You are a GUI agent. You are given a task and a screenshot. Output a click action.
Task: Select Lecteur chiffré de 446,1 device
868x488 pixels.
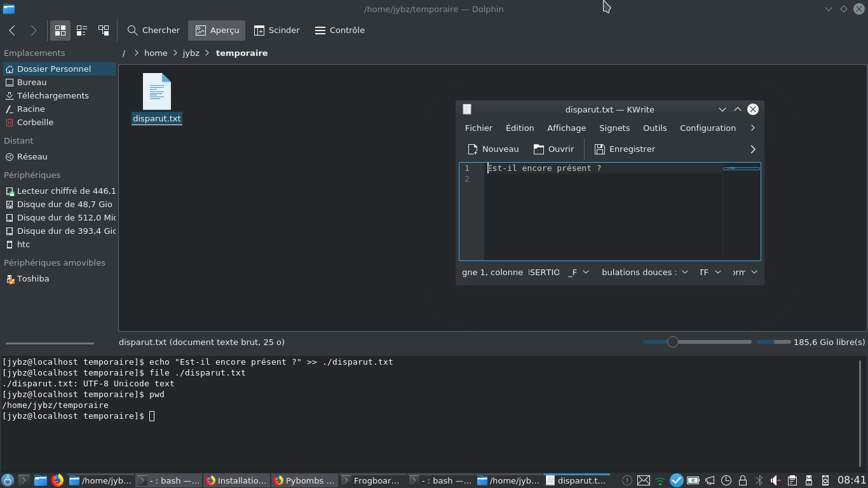[59, 191]
